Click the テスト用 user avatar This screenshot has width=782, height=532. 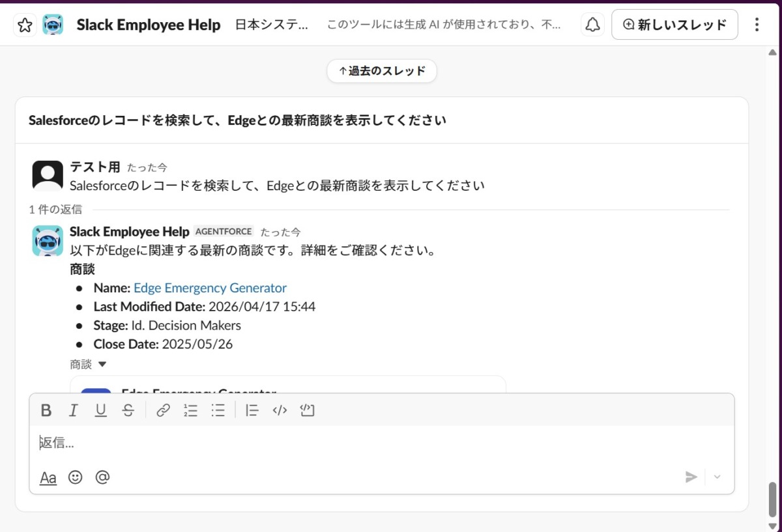click(48, 175)
